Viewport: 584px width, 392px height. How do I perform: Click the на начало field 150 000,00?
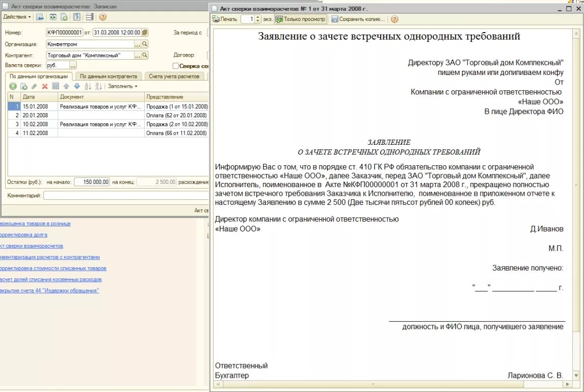point(92,182)
